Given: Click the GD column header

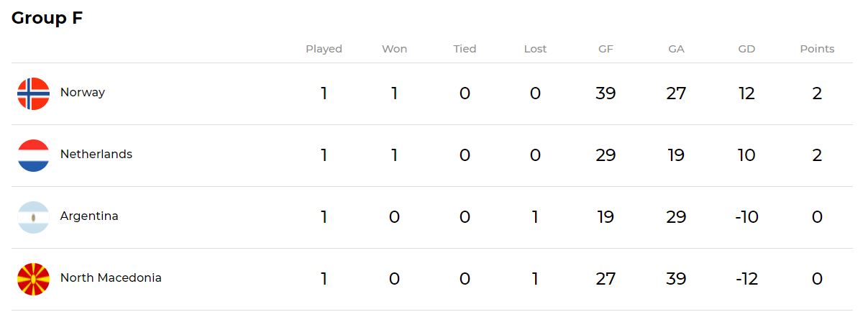Looking at the screenshot, I should click(746, 49).
